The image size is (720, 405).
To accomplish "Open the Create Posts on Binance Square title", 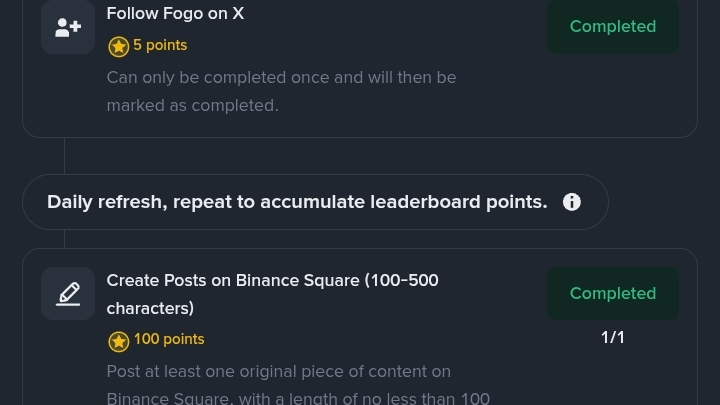I will point(272,281).
